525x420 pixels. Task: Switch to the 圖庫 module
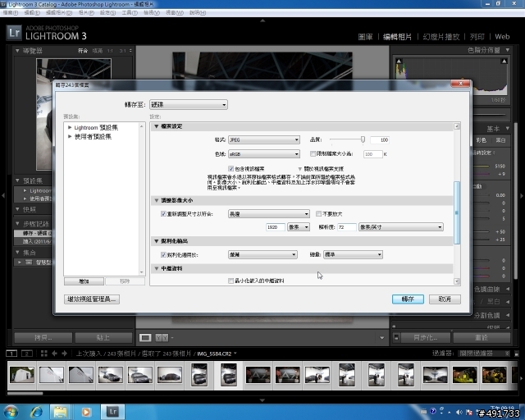(x=365, y=37)
